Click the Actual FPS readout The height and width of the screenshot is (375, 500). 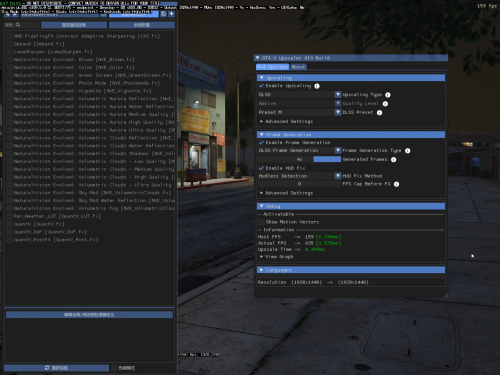[x=299, y=243]
